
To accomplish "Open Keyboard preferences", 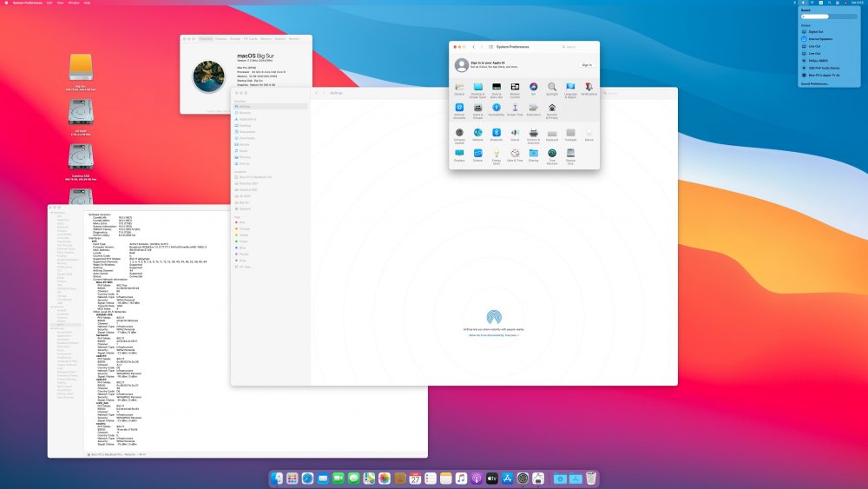I will (x=552, y=135).
